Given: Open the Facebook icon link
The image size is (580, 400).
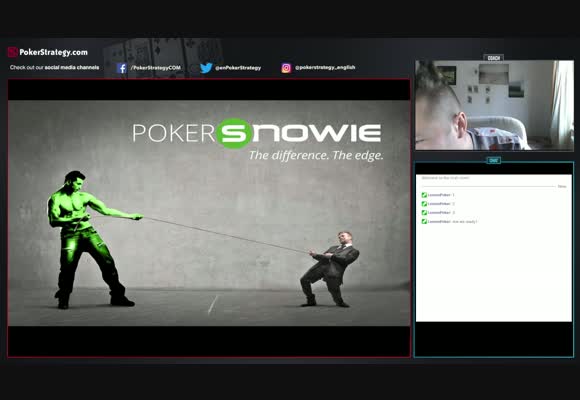Looking at the screenshot, I should click(x=122, y=68).
